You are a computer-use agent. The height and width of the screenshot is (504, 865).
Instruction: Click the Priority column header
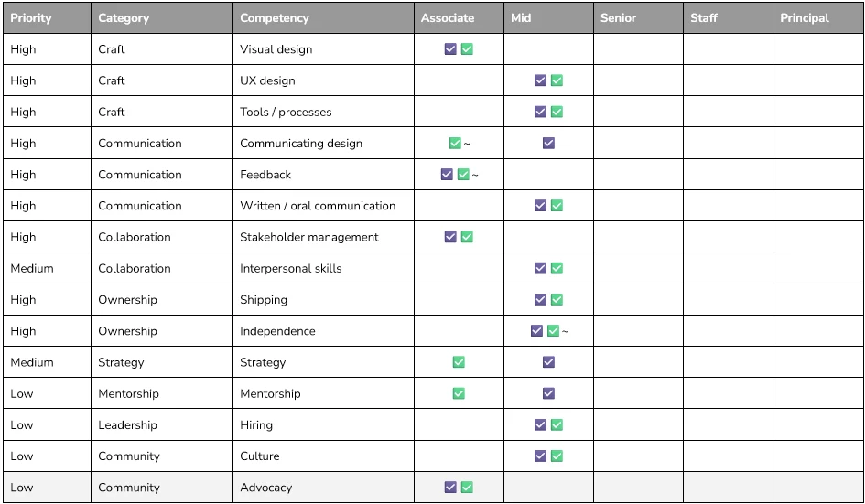pos(31,17)
